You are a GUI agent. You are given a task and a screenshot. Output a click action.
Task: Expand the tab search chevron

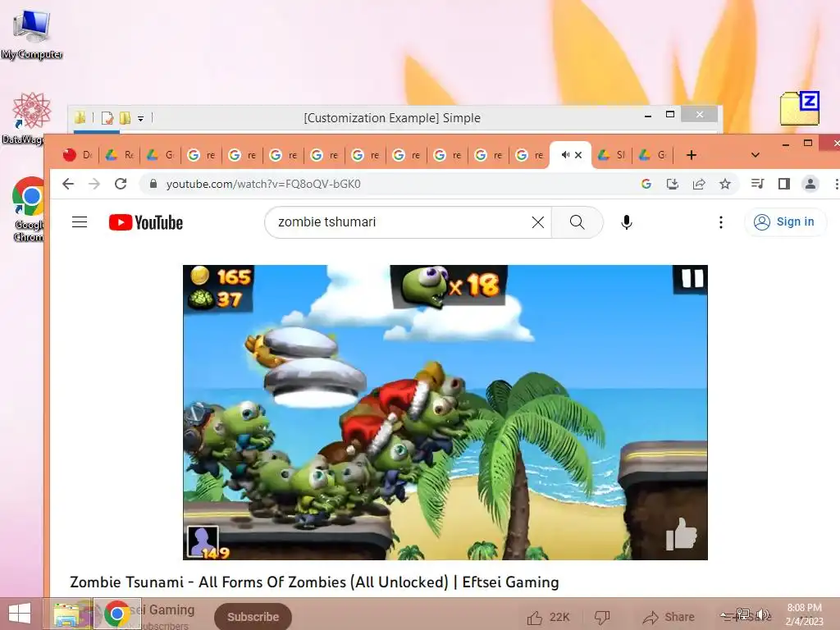click(756, 155)
